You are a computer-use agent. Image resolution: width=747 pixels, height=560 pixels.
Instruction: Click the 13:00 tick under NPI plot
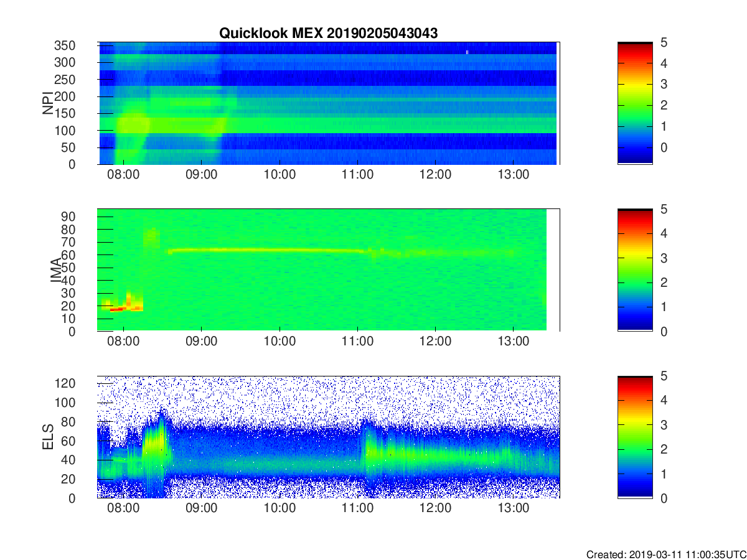coord(513,175)
